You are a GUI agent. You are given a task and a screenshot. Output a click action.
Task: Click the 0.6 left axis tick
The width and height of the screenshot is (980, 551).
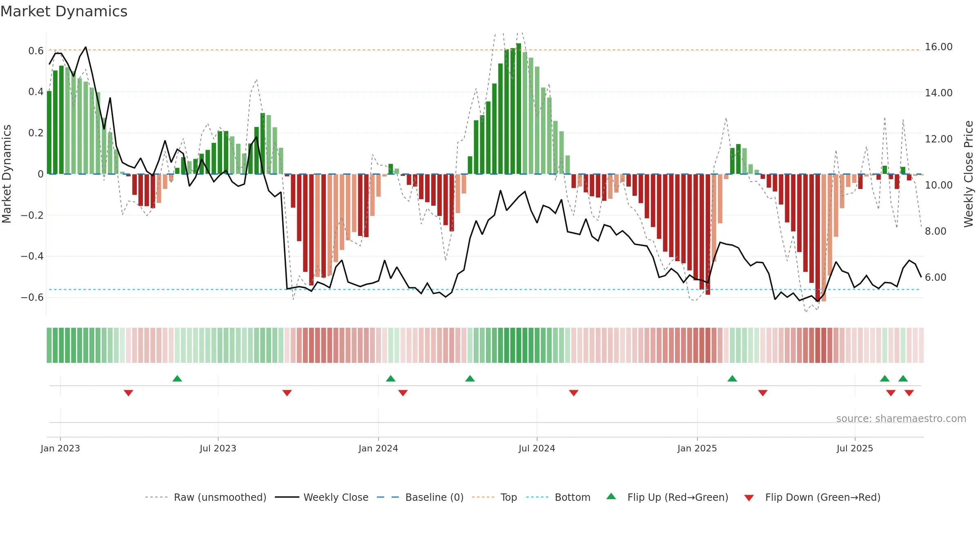tap(36, 51)
